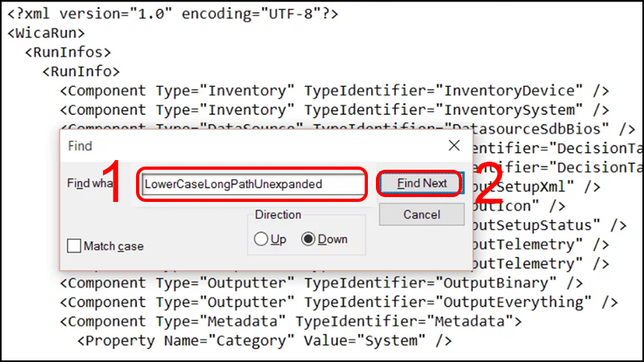Cancel the Find dialog

422,215
